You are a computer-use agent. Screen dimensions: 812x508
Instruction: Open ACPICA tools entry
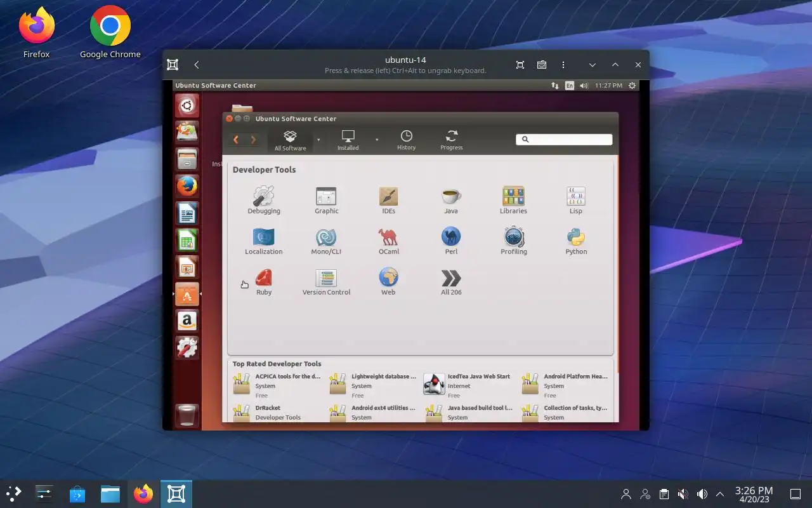pos(277,385)
